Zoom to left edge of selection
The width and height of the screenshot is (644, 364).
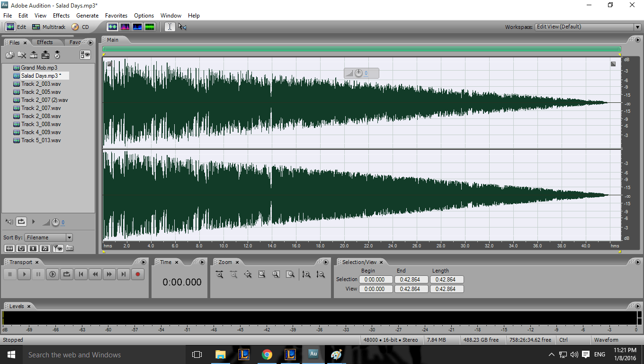pos(276,274)
